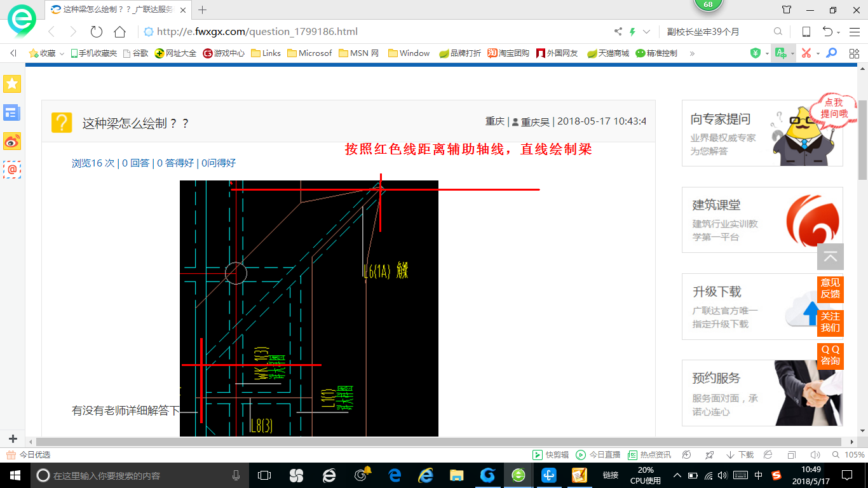The image size is (868, 488).
Task: Click 今日优选 in status bar
Action: tap(28, 455)
